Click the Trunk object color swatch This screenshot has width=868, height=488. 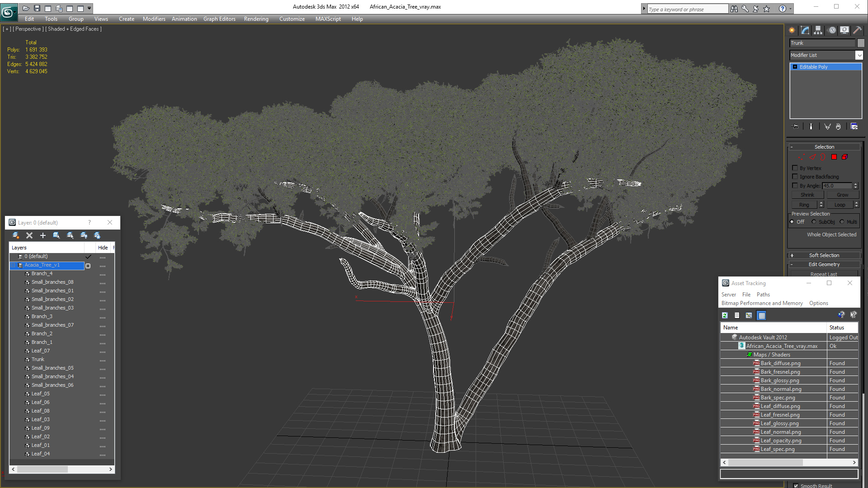[x=861, y=43]
